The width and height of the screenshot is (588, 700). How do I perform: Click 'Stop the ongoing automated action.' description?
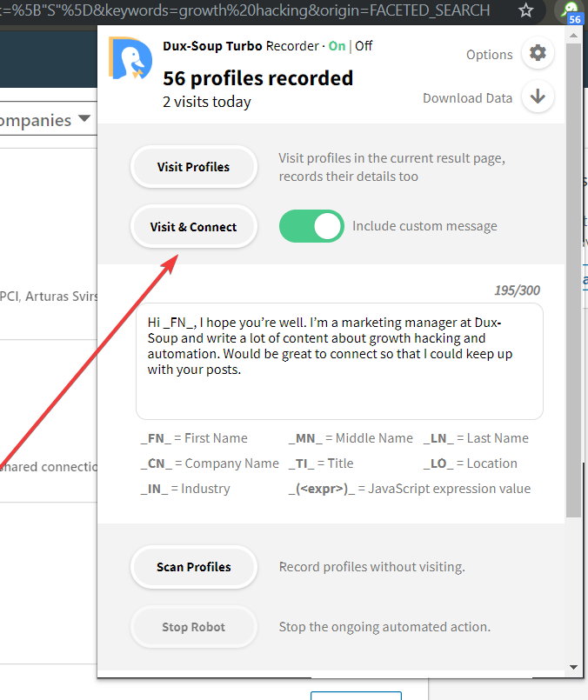tap(384, 627)
